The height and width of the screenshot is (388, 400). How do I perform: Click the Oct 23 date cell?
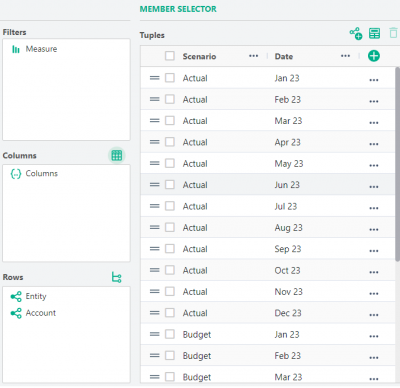(287, 270)
